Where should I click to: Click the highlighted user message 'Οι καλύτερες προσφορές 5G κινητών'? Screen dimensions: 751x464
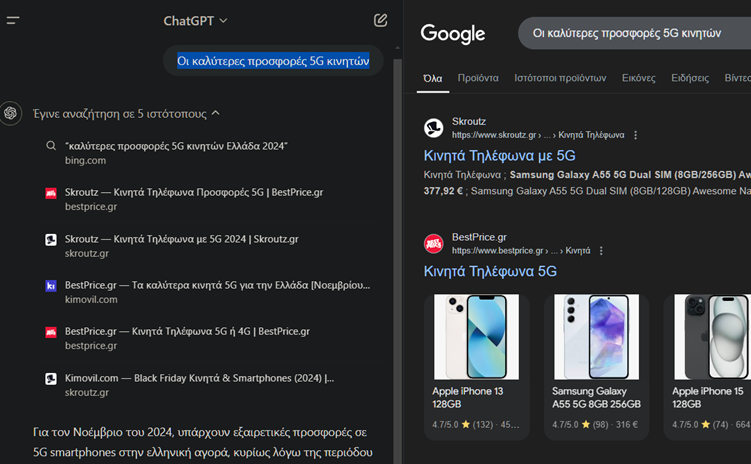273,61
